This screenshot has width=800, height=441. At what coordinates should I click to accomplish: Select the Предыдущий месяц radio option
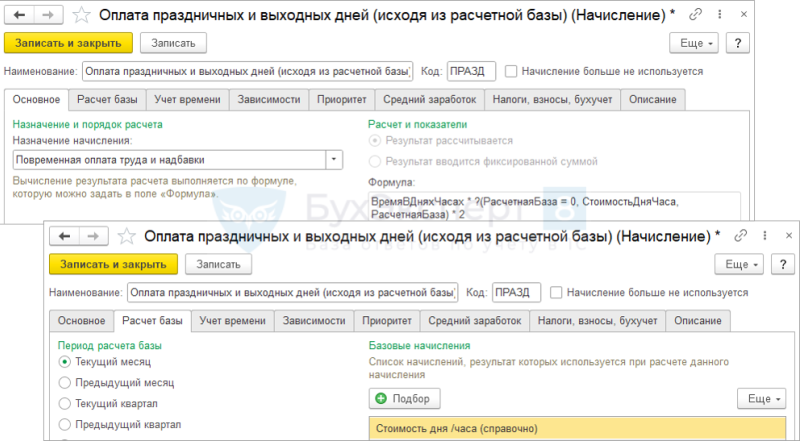64,382
